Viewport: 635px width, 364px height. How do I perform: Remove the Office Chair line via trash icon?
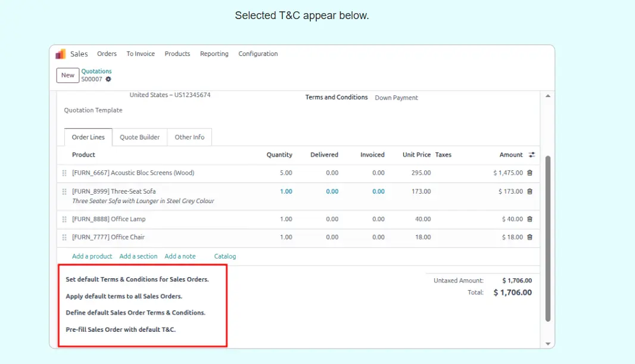(x=530, y=237)
